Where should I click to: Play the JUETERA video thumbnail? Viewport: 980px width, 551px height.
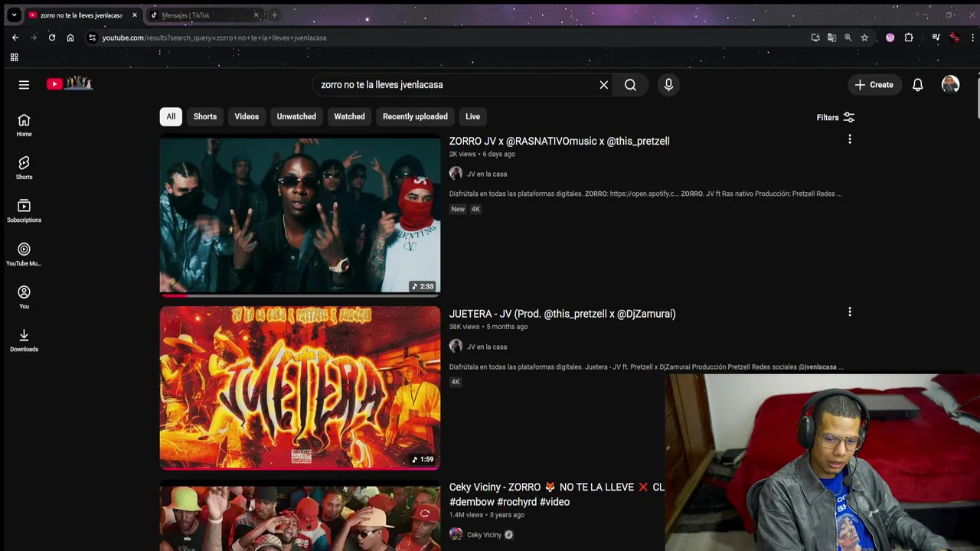[x=300, y=388]
